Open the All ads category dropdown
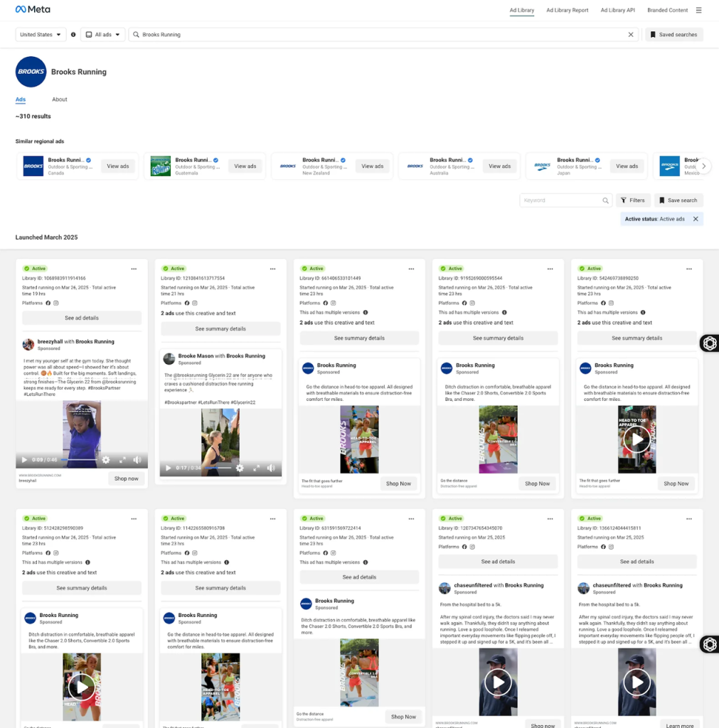This screenshot has height=728, width=719. [x=103, y=34]
